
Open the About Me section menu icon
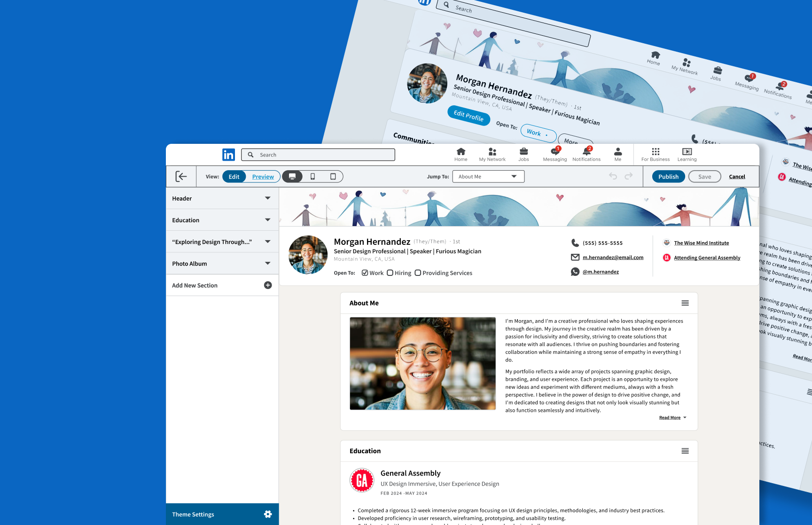pos(685,303)
